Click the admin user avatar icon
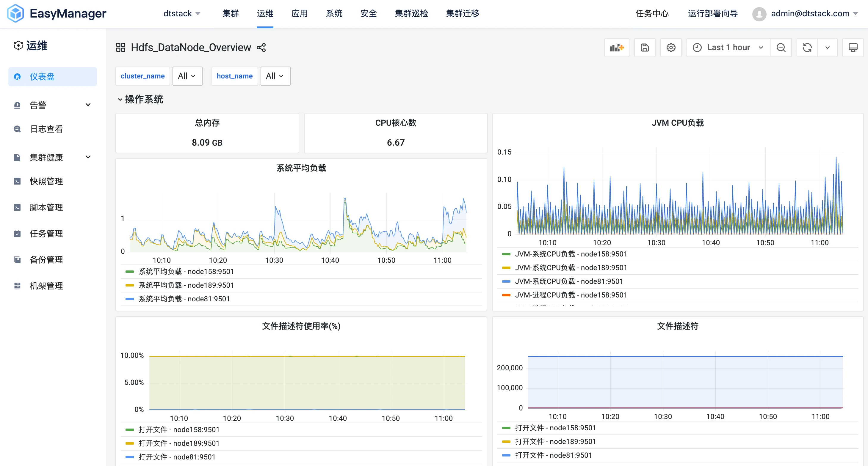The image size is (868, 466). (x=759, y=14)
